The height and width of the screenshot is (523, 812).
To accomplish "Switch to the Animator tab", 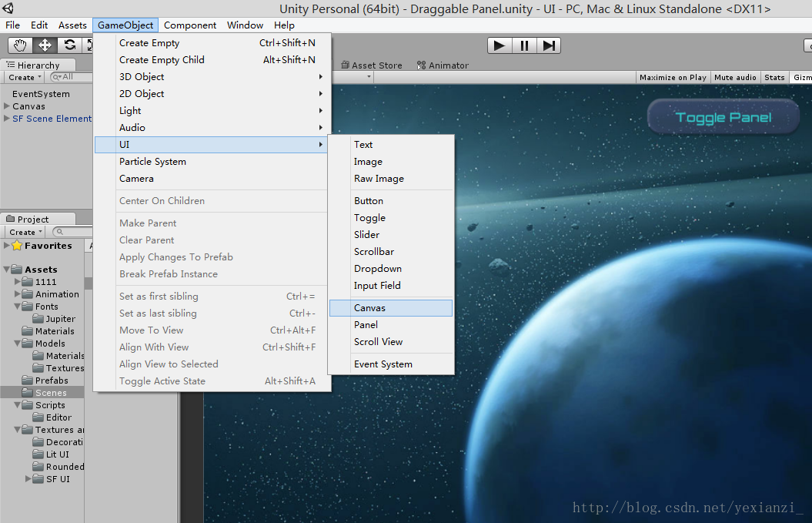I will coord(443,65).
